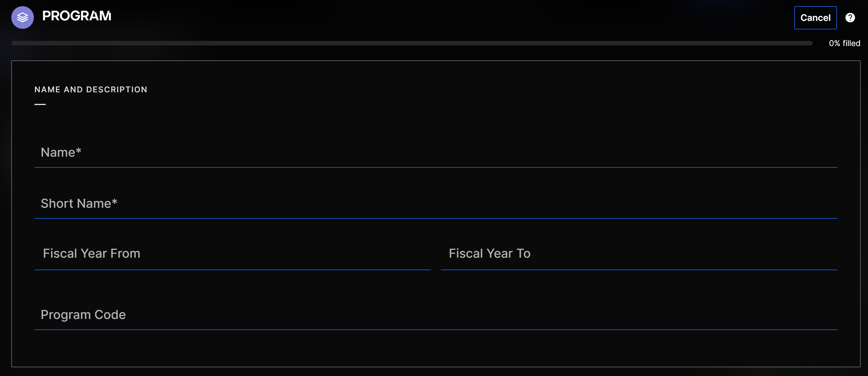This screenshot has width=868, height=376.
Task: Open help via the question mark icon
Action: click(x=850, y=18)
